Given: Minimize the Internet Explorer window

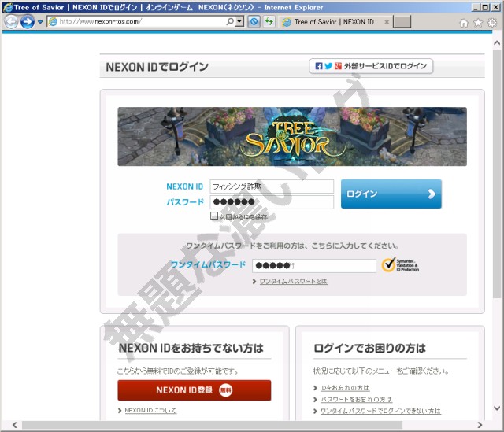Looking at the screenshot, I should 476,7.
